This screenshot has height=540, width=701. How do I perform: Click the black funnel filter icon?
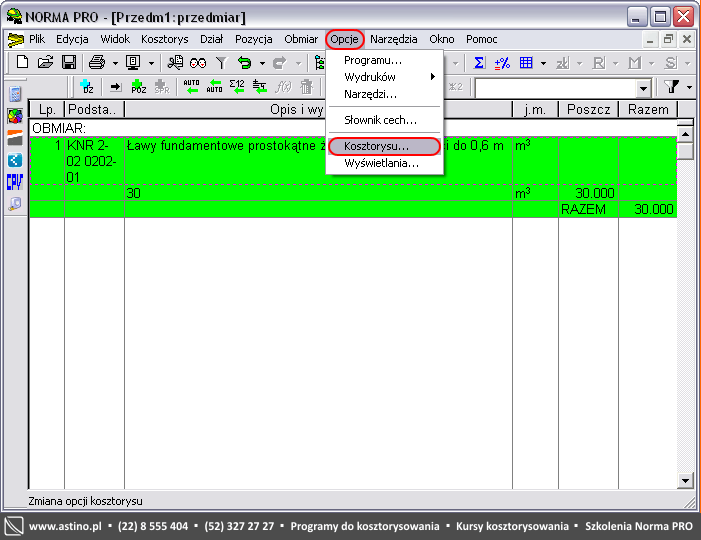[x=671, y=86]
